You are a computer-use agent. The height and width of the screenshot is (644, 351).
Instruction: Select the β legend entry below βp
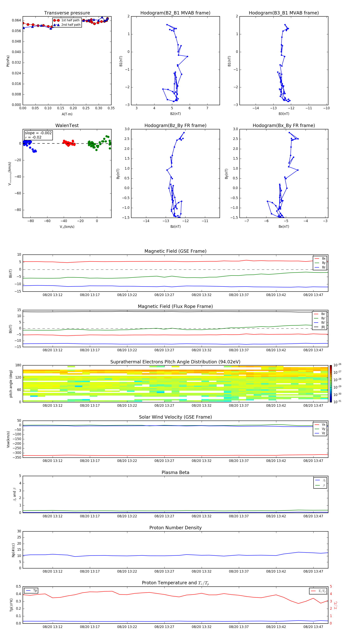tap(320, 485)
